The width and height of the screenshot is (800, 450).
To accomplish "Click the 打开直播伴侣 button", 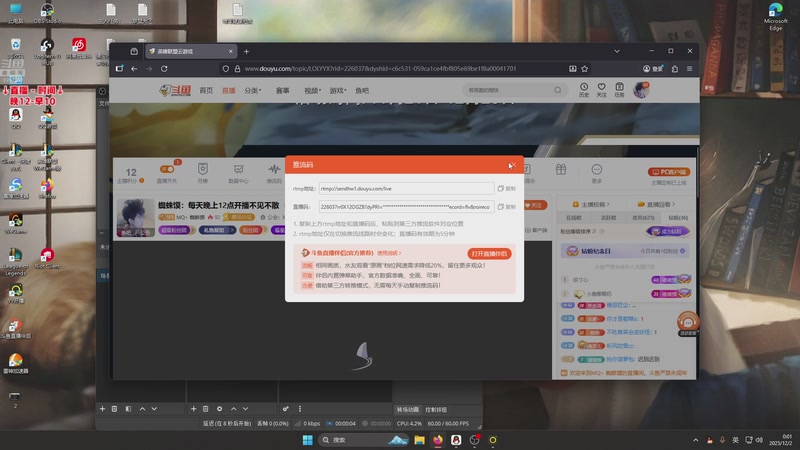I will 489,254.
